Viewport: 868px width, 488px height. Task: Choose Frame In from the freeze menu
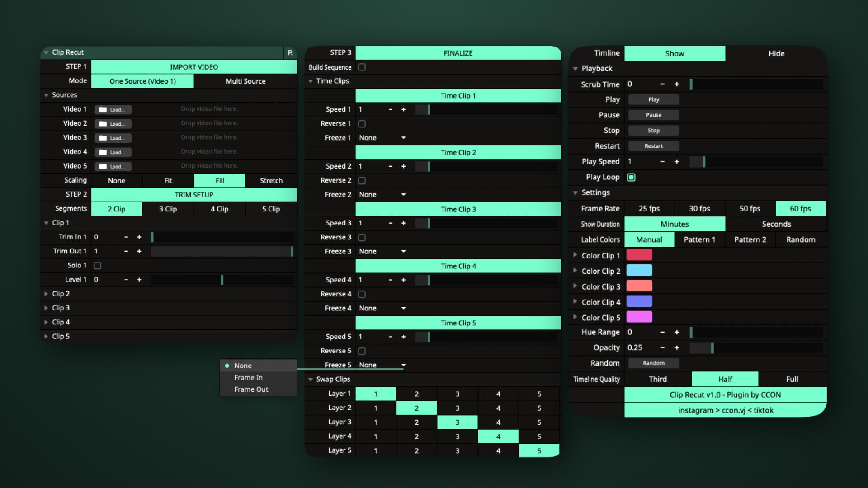[248, 377]
